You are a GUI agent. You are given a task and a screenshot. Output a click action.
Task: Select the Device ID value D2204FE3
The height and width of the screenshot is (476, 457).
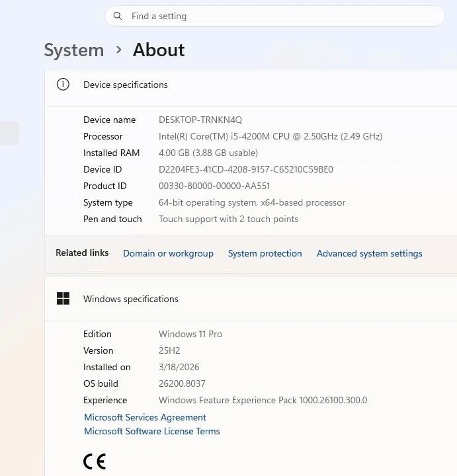pos(245,169)
